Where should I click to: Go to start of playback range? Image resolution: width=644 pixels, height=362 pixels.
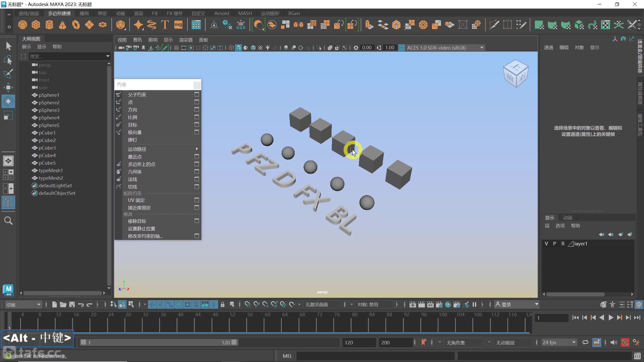[575, 318]
